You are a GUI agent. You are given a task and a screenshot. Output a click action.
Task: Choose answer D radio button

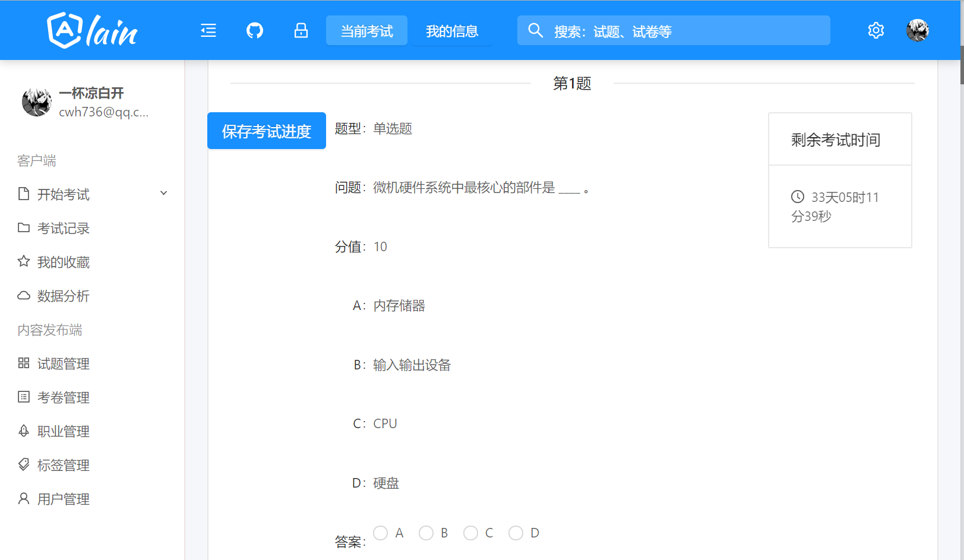click(x=516, y=533)
